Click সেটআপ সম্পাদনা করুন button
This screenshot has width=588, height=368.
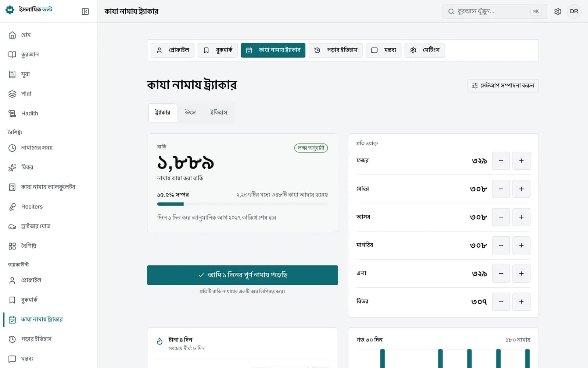point(503,86)
